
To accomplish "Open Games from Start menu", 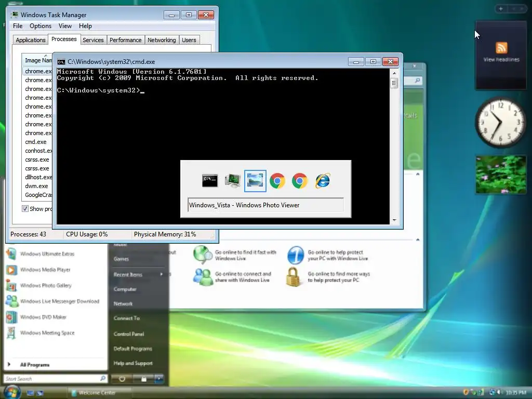I will pos(121,259).
